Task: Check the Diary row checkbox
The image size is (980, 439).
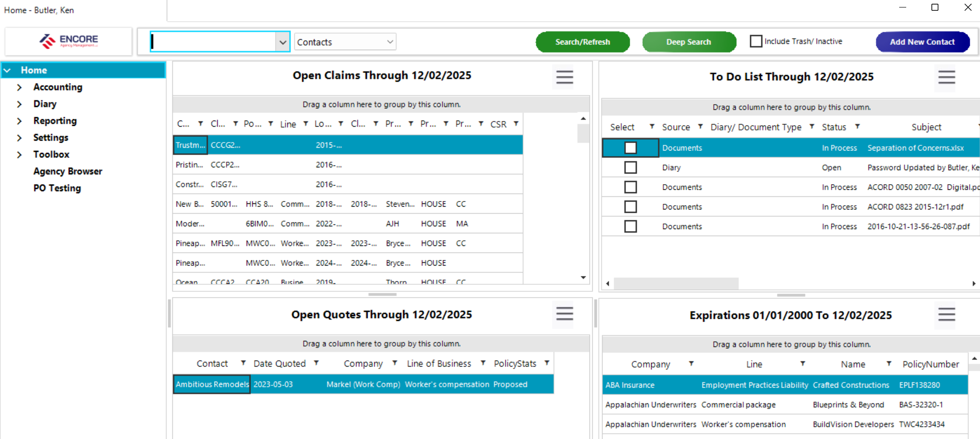Action: [x=631, y=167]
